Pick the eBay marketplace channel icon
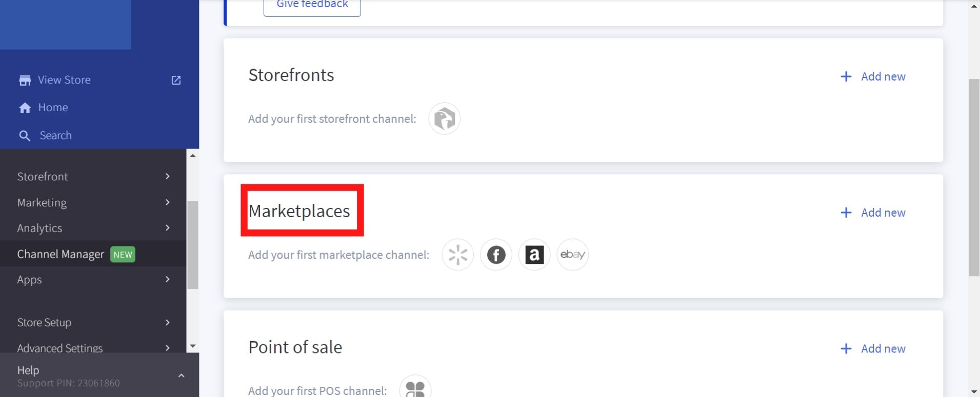 pyautogui.click(x=572, y=255)
